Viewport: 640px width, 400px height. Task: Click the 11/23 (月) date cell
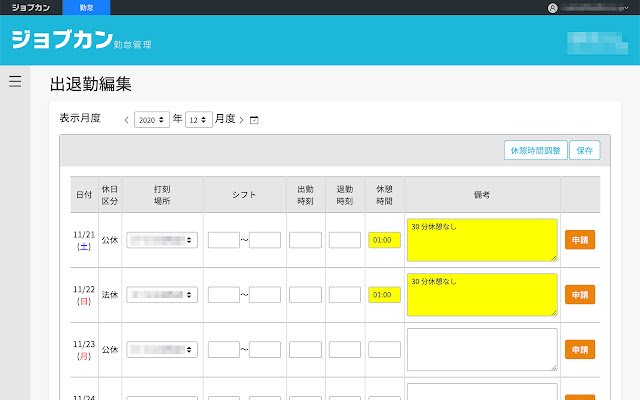[x=84, y=350]
